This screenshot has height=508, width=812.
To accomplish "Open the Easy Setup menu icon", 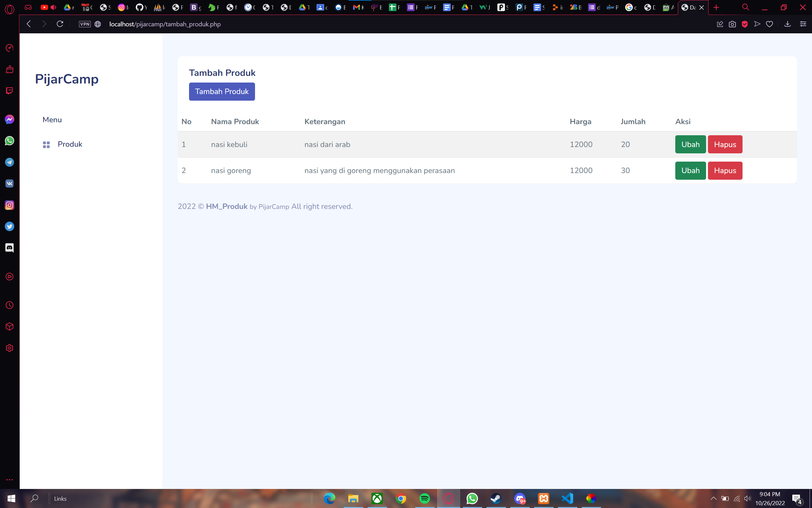I will pyautogui.click(x=803, y=24).
